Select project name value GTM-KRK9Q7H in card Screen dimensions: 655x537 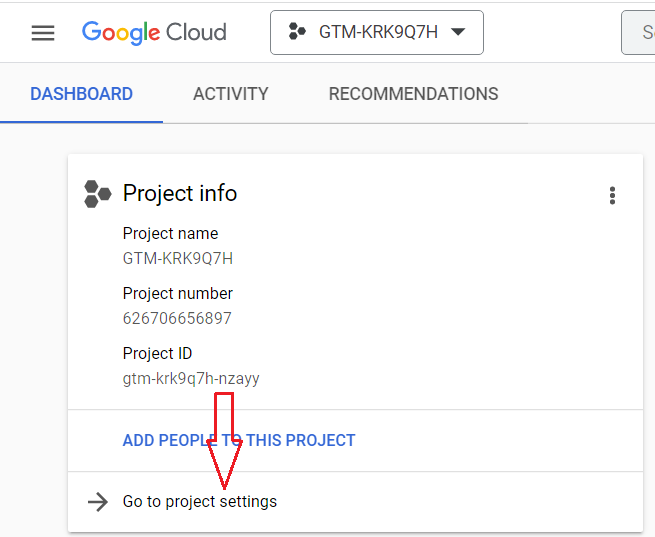coord(178,258)
